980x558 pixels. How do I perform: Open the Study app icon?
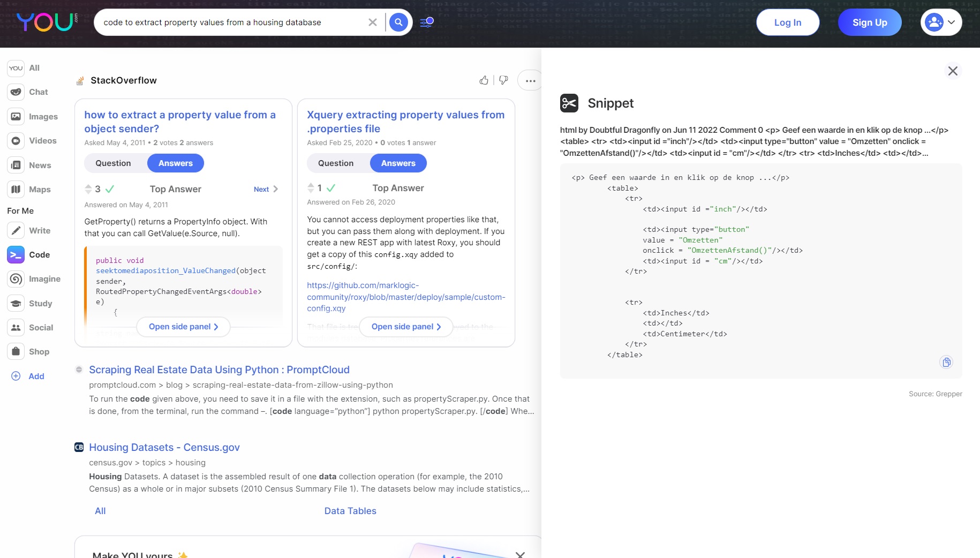[16, 304]
